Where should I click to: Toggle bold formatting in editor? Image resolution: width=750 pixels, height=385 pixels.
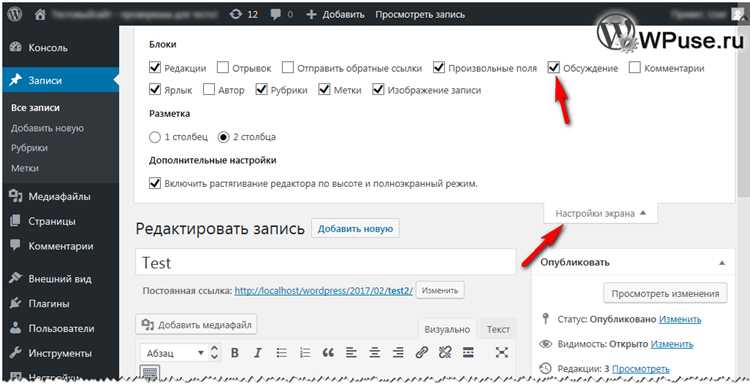point(235,353)
